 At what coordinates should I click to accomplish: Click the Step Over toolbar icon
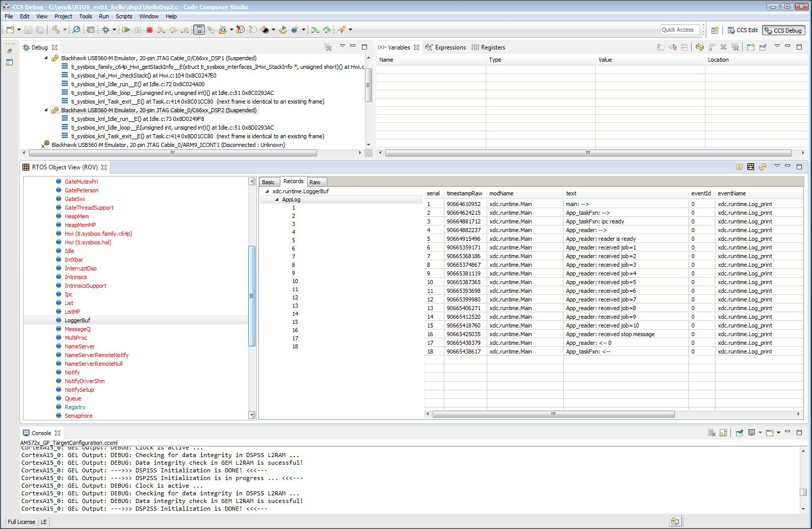click(173, 30)
